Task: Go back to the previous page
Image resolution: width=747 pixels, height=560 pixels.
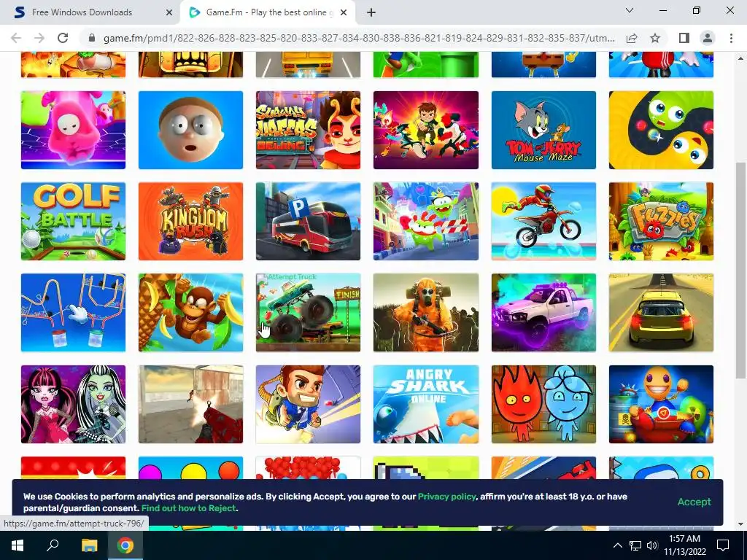Action: click(16, 38)
